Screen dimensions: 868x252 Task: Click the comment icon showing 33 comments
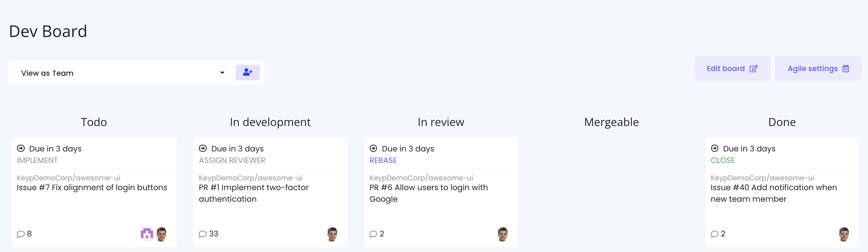click(202, 234)
